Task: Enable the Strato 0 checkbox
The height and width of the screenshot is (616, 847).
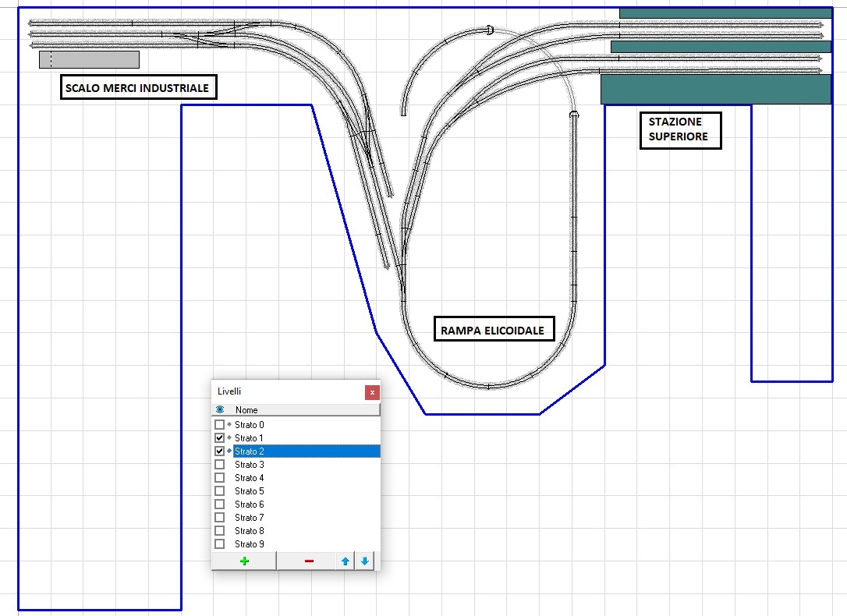Action: 219,425
